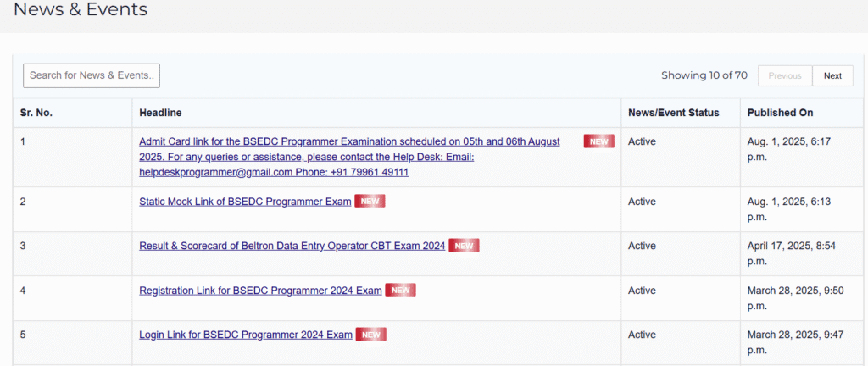Open Static Mock Link of BSEDC Programmer Exam
868x366 pixels.
point(245,202)
